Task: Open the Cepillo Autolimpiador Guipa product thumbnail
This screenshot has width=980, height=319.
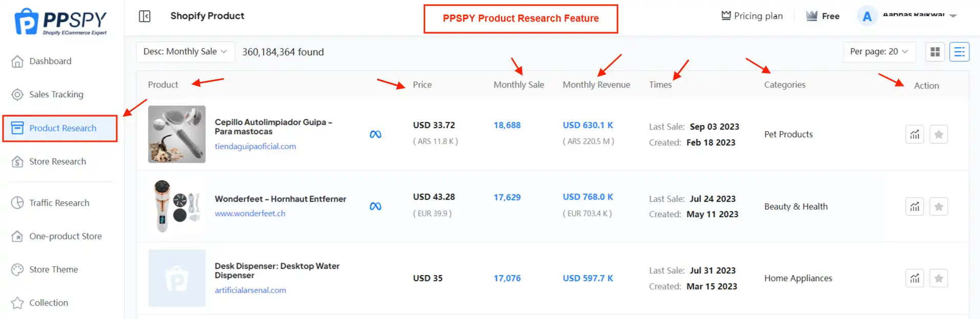Action: 177,134
